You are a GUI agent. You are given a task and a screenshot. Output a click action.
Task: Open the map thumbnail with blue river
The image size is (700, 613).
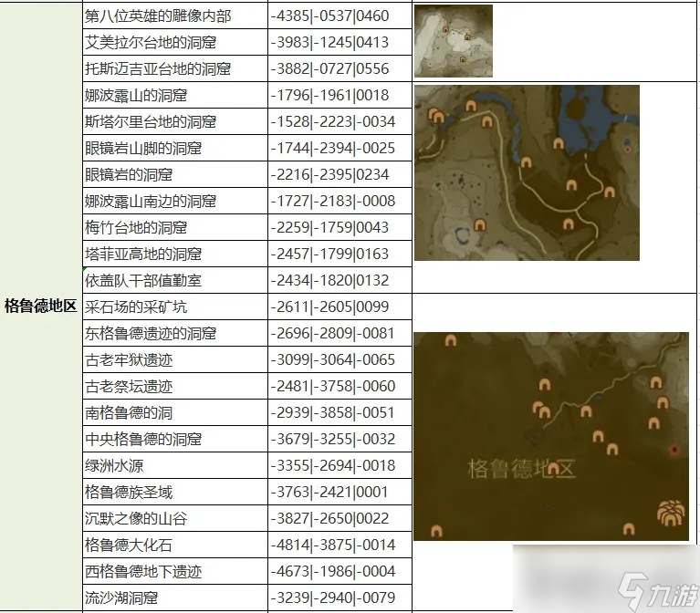(x=527, y=172)
